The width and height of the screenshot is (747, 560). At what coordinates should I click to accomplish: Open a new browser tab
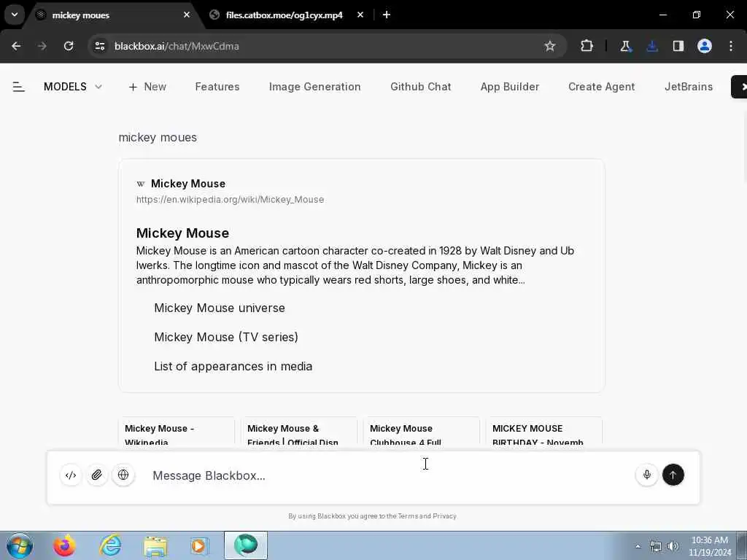387,15
